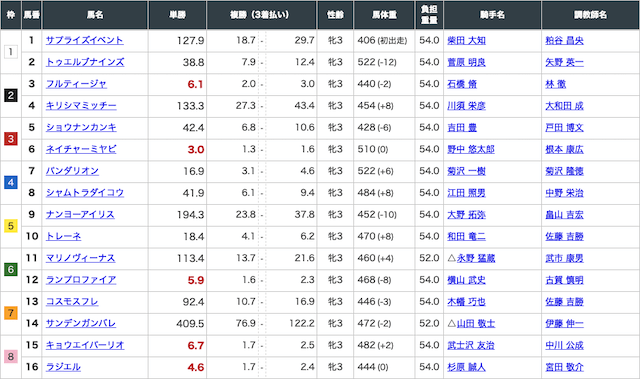The width and height of the screenshot is (640, 379).
Task: Open trainer link 中野 栄治
Action: coord(564,193)
